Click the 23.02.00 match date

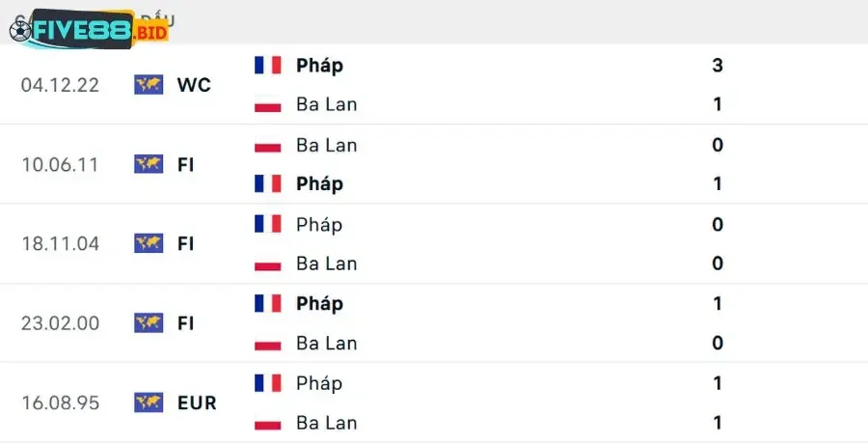[60, 322]
